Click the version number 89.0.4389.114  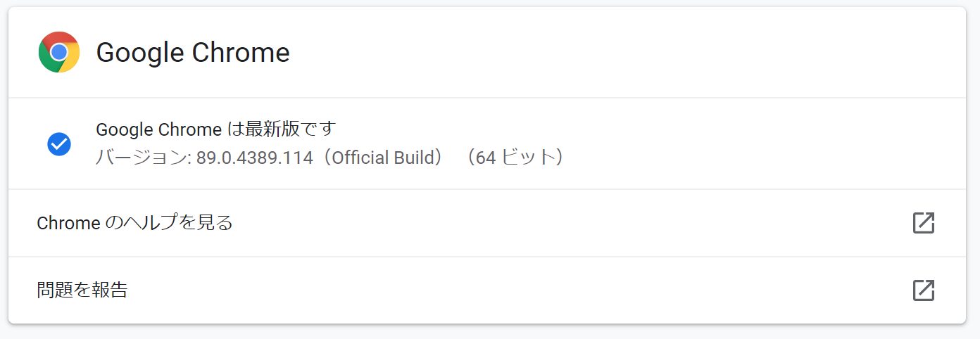[254, 158]
